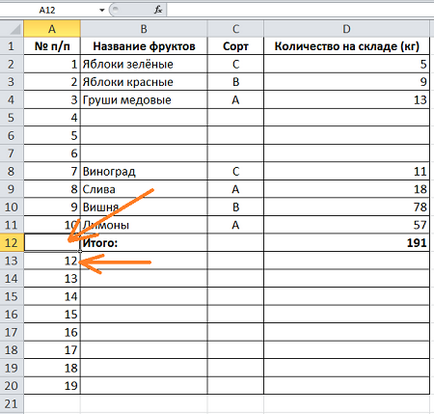Select row 20 header
Image resolution: width=434 pixels, height=414 pixels.
coord(12,386)
